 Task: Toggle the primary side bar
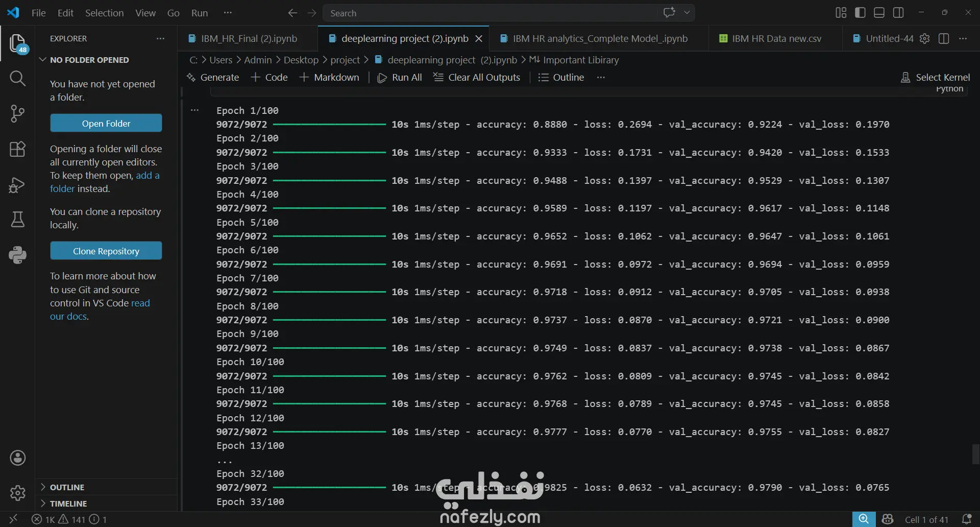[860, 13]
